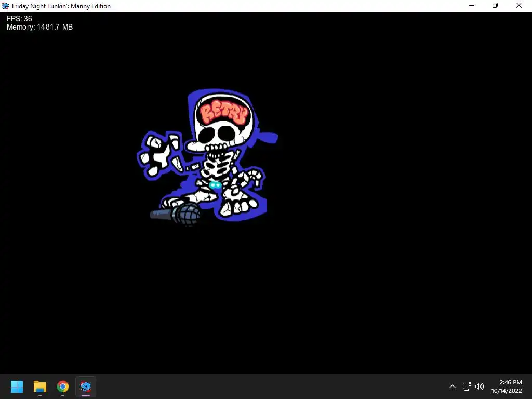532x399 pixels.
Task: Launch Google Chrome from the taskbar
Action: point(63,387)
